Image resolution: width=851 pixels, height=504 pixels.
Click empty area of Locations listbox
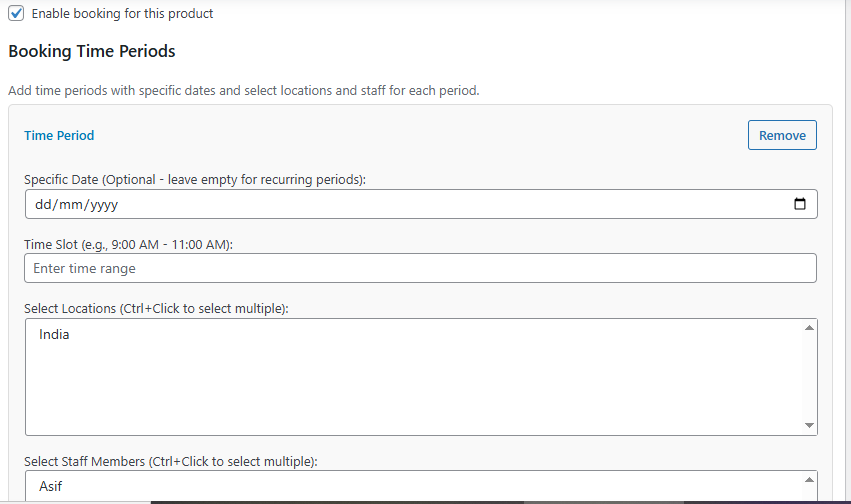(400, 395)
